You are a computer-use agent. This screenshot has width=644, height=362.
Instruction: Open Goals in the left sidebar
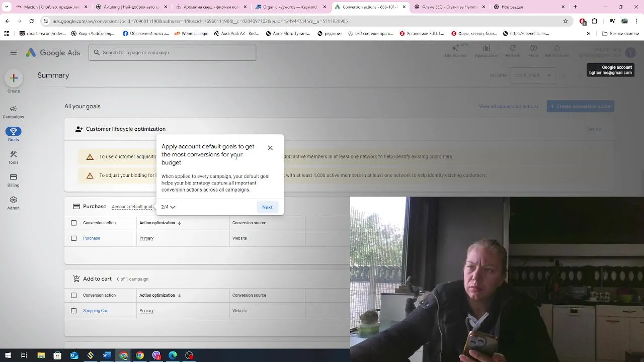point(14,135)
